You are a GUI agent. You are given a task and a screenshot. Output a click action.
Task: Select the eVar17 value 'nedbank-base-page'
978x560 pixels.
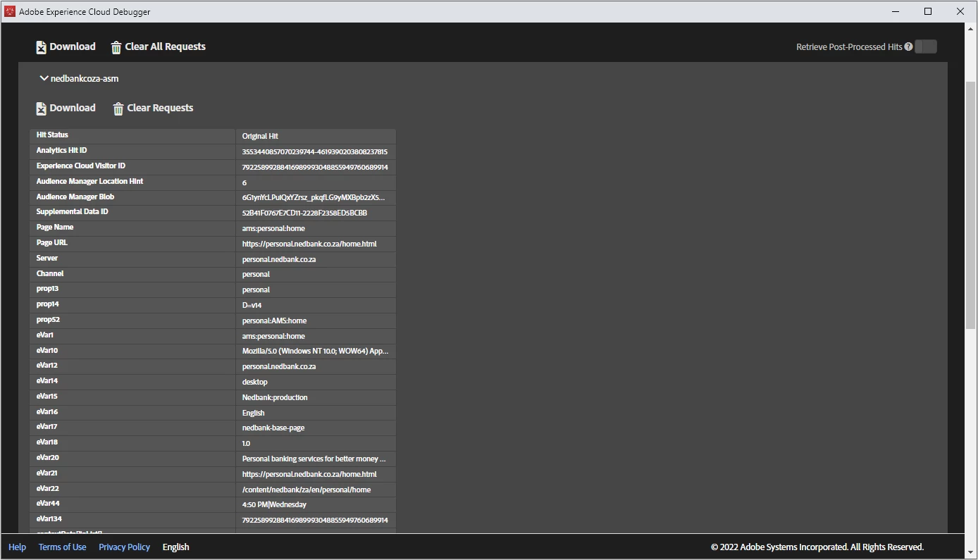coord(273,428)
